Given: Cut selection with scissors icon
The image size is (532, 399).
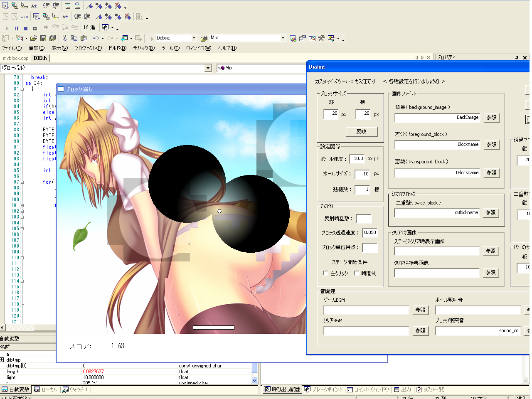Looking at the screenshot, I should 64,38.
